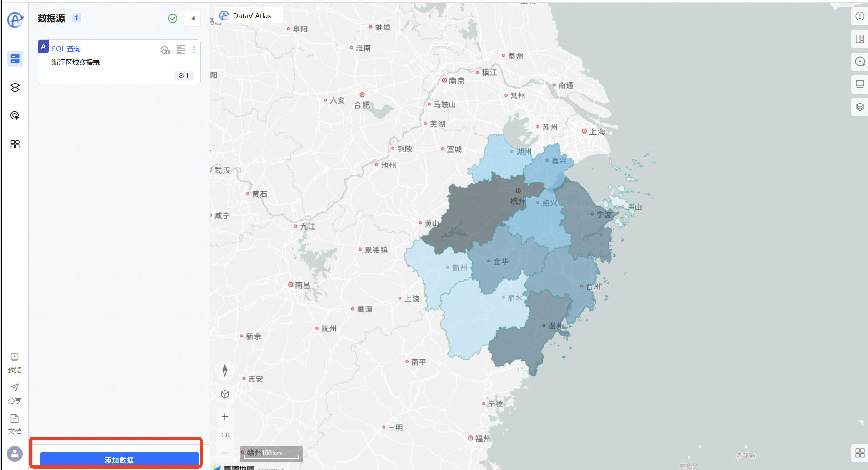Open the layers panel in the sidebar
The image size is (868, 470).
(15, 87)
